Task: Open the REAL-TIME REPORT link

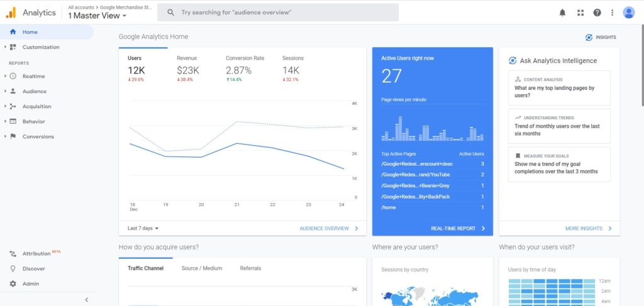Action: pyautogui.click(x=458, y=229)
